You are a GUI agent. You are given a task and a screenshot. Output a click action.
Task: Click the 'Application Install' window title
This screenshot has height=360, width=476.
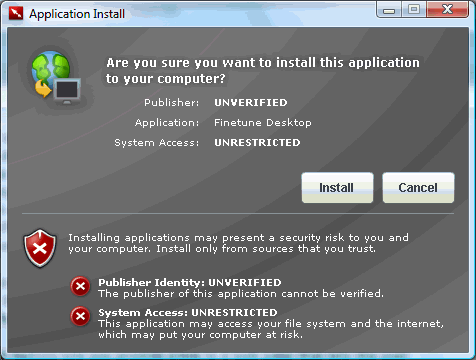tap(77, 14)
